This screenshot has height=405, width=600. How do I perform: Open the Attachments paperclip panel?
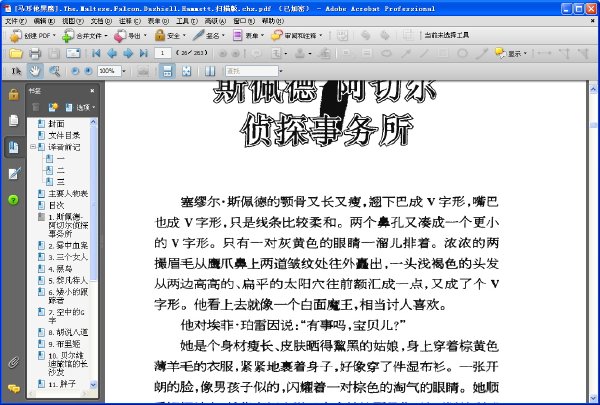pos(13,362)
